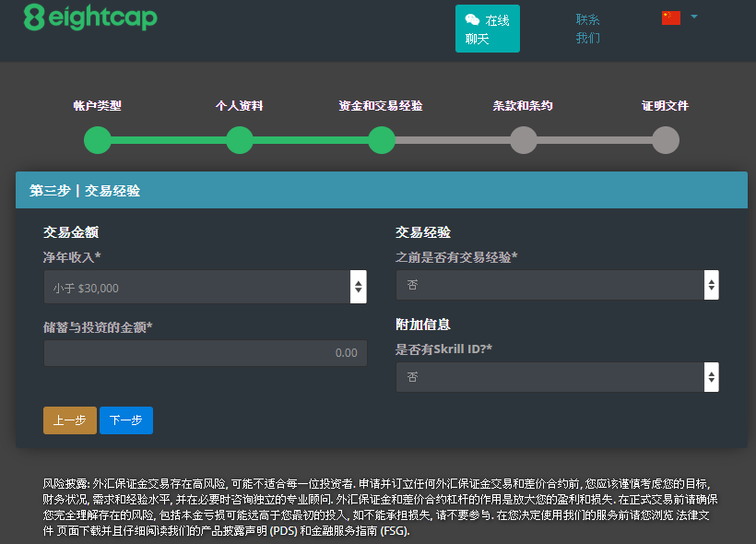Expand the language selector caret
756x544 pixels.
pos(693,17)
